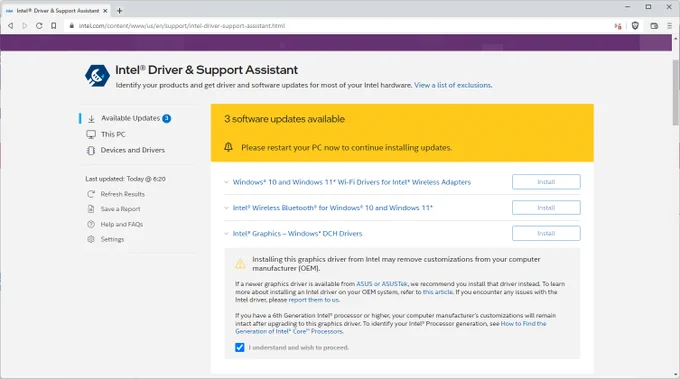Reload the page with the refresh icon
The width and height of the screenshot is (680, 379).
coord(39,26)
